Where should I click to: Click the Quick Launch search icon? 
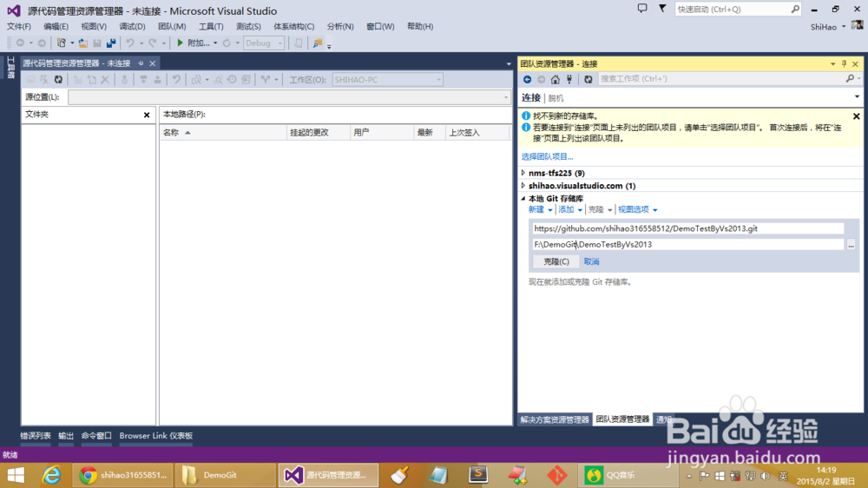click(795, 9)
